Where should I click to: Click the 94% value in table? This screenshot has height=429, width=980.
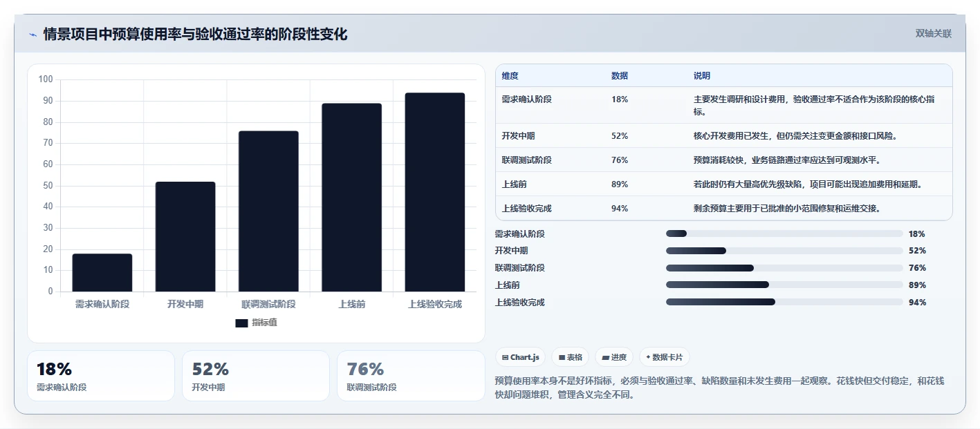(x=620, y=209)
